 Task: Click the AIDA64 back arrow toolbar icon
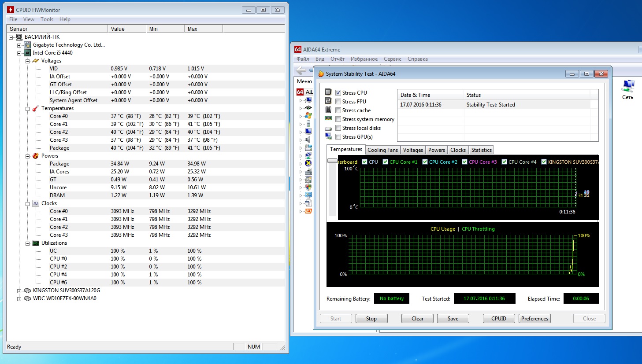click(x=301, y=70)
